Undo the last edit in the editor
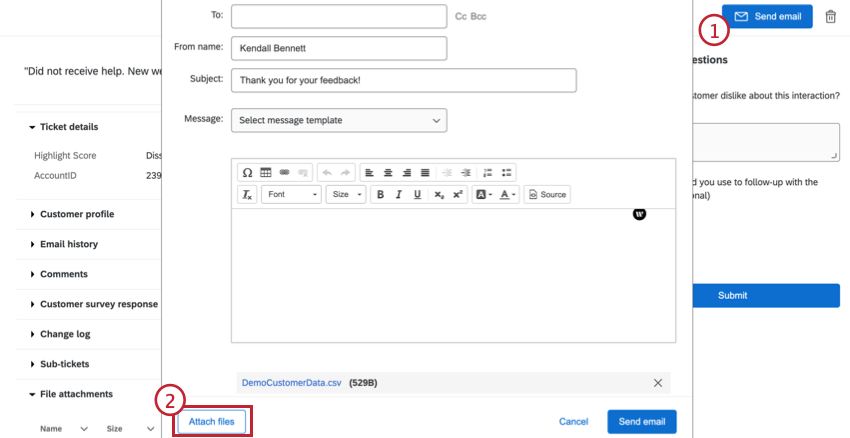 click(x=327, y=173)
